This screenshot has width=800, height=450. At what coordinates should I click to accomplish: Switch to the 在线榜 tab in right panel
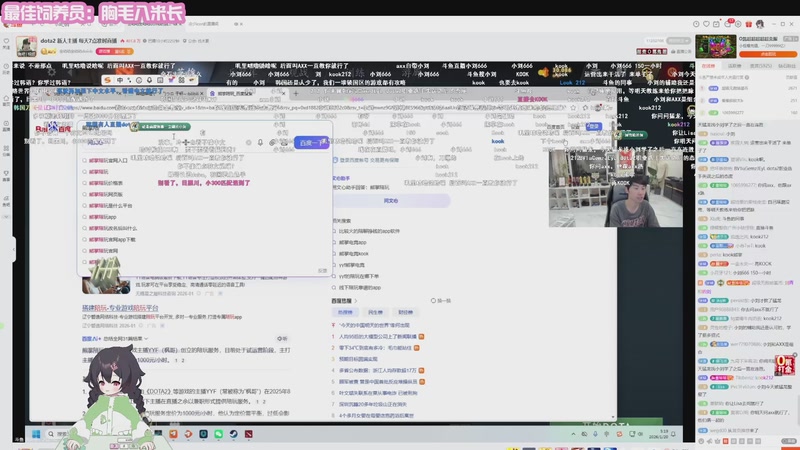708,66
